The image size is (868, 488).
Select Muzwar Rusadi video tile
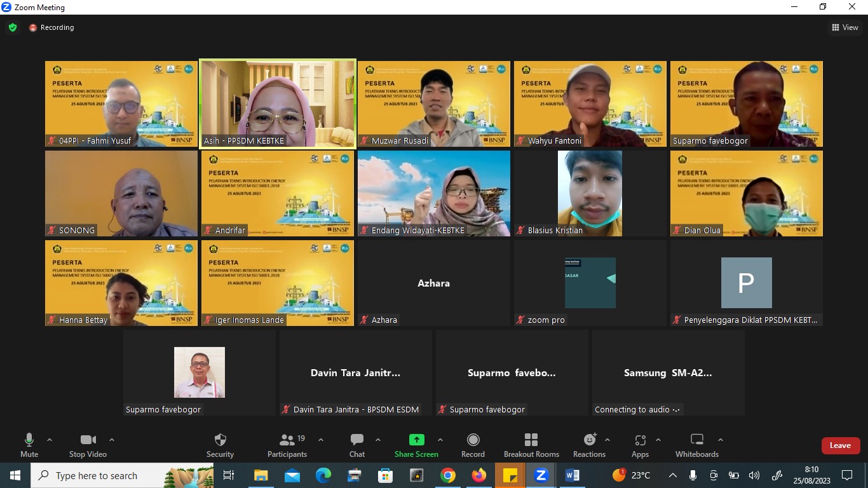434,104
